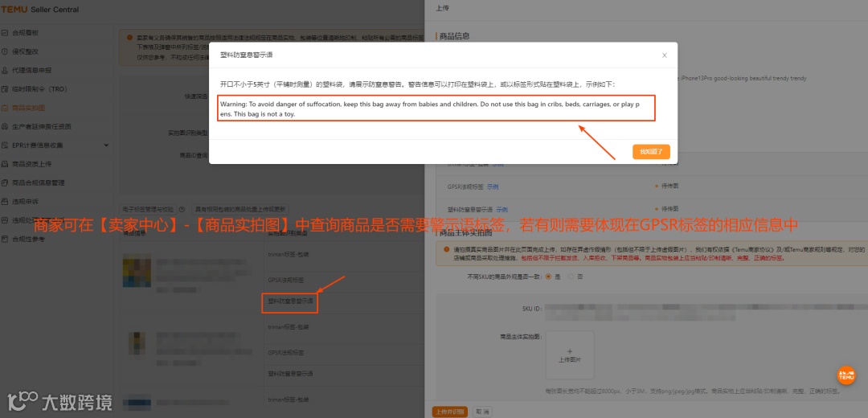
Task: Click the English suffocation warning text in the dialog
Action: coord(430,109)
